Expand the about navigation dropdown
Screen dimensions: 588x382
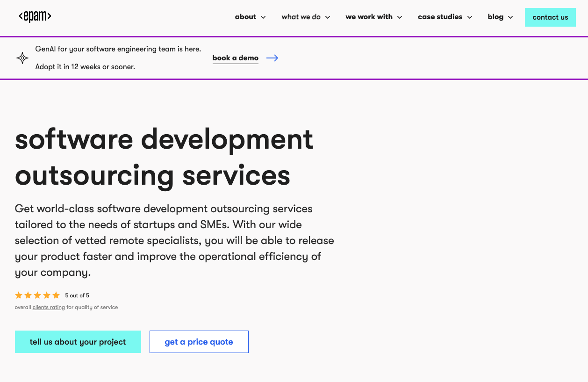pyautogui.click(x=263, y=17)
